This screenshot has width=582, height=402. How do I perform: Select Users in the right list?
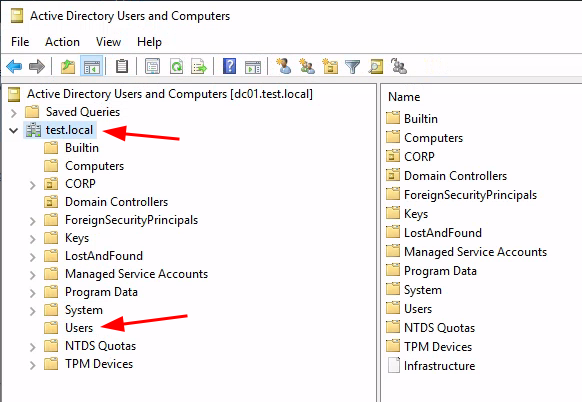[x=418, y=309]
